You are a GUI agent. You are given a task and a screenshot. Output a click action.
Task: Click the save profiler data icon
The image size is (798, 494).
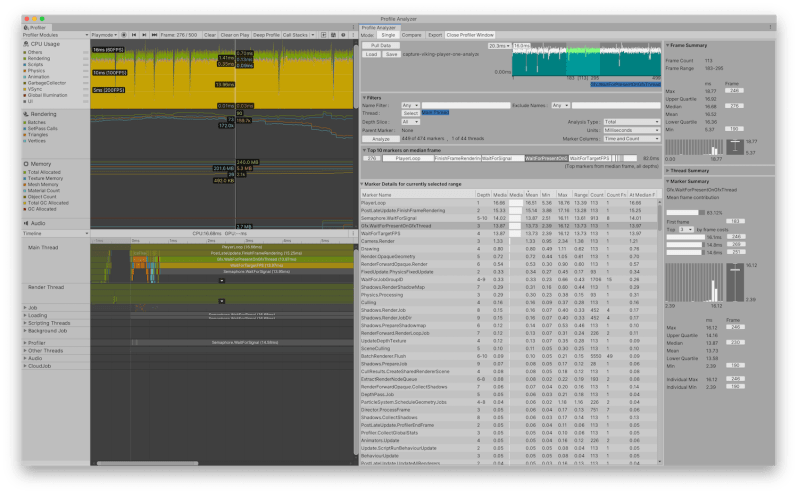pyautogui.click(x=333, y=35)
